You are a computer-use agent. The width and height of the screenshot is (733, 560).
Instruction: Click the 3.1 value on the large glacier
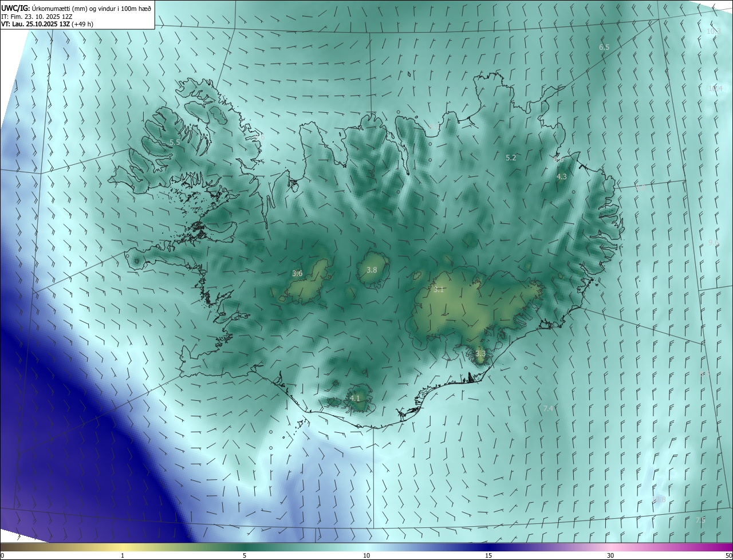coord(439,290)
